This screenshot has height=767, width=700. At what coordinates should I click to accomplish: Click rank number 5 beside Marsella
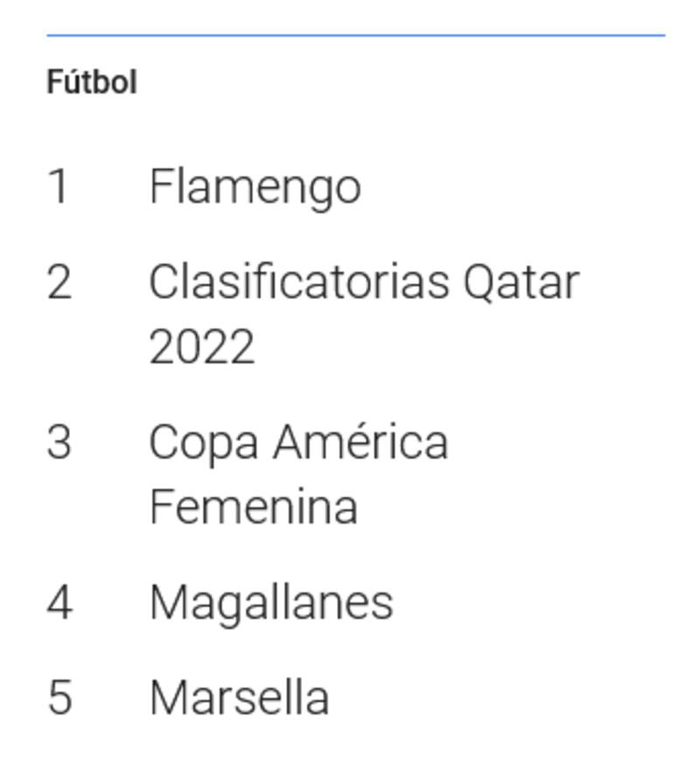coord(59,698)
